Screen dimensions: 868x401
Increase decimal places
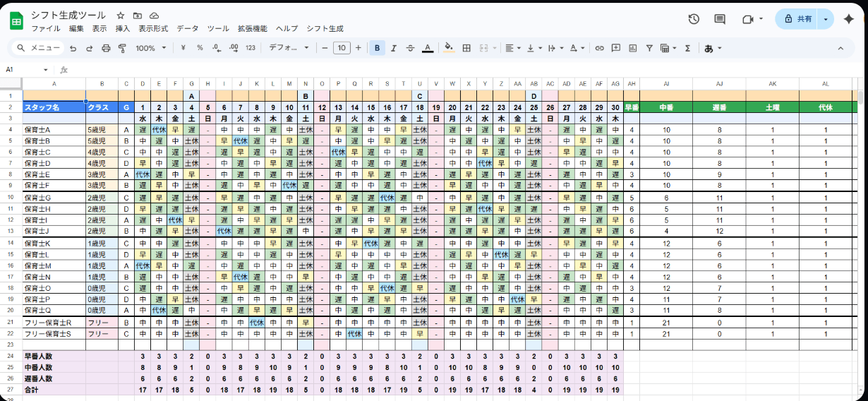(233, 48)
